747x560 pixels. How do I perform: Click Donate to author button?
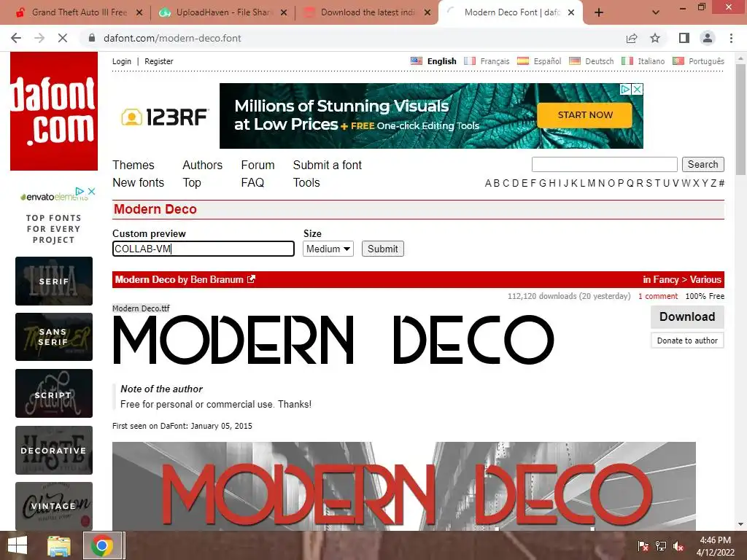687,341
